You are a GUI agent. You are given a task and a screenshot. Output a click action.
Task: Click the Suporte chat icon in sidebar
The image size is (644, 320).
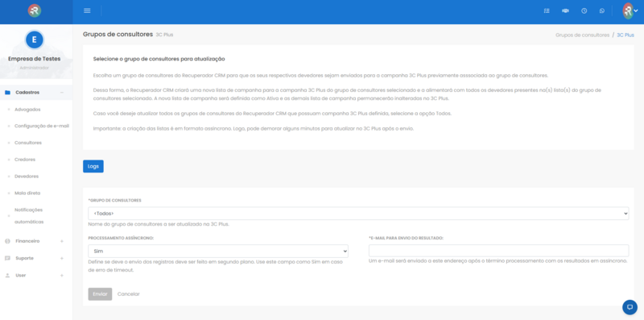(x=7, y=258)
